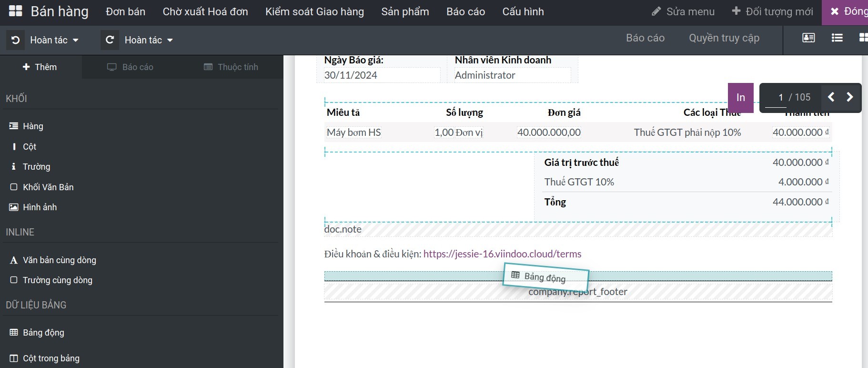Select Văn bản cùng dòng inline element
Screen dimensions: 868x368
53,260
